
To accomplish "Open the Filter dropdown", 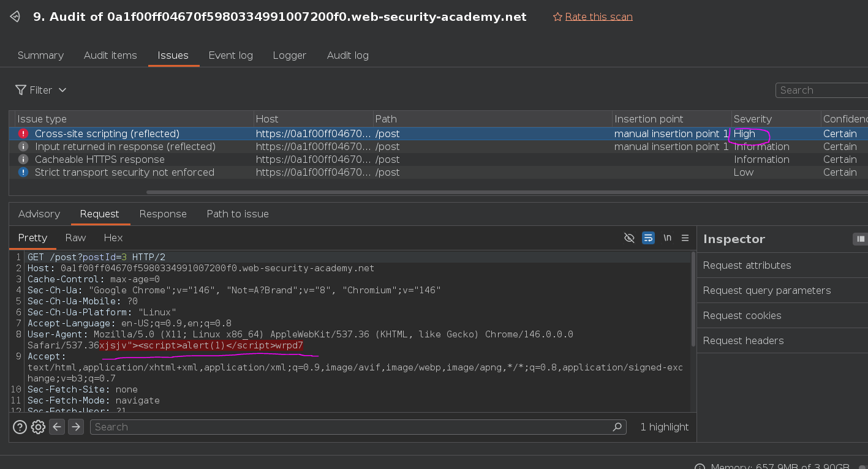I will (x=41, y=90).
